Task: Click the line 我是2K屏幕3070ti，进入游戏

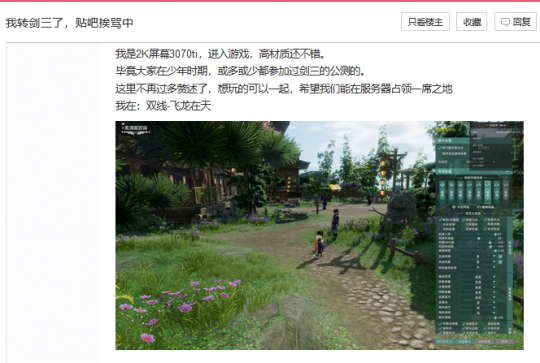Action: 220,54
